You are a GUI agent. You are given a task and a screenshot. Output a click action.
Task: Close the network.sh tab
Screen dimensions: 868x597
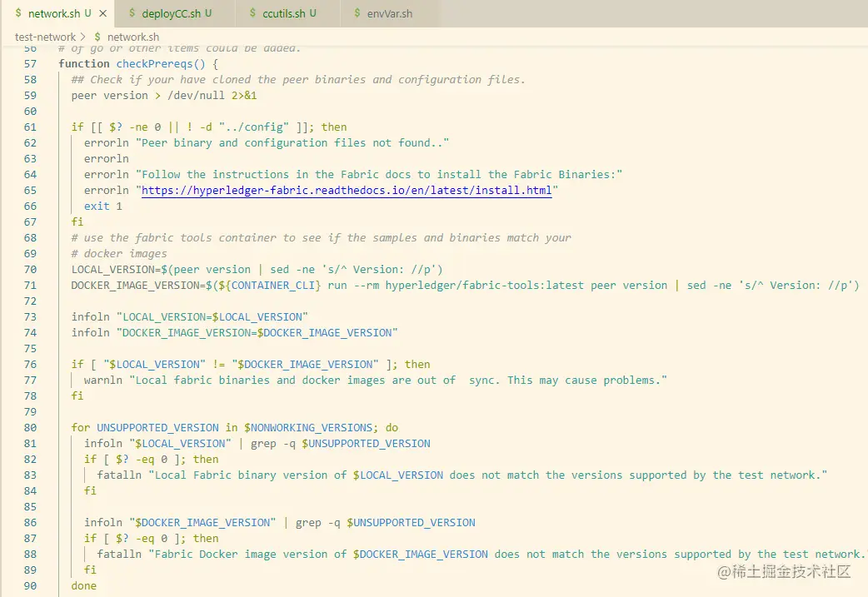pyautogui.click(x=103, y=13)
